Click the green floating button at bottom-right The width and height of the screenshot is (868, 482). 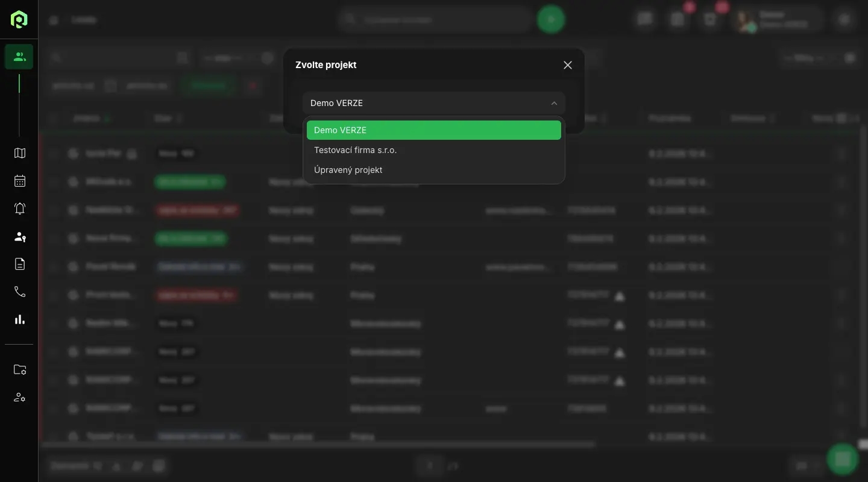point(842,460)
